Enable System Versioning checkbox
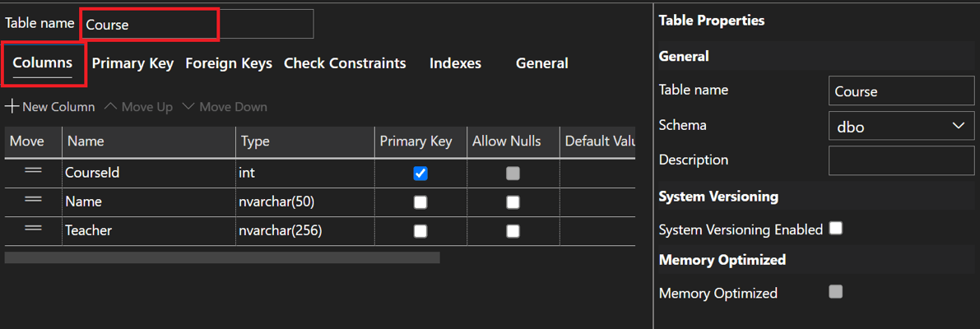Screen dimensions: 980x329 coord(836,229)
